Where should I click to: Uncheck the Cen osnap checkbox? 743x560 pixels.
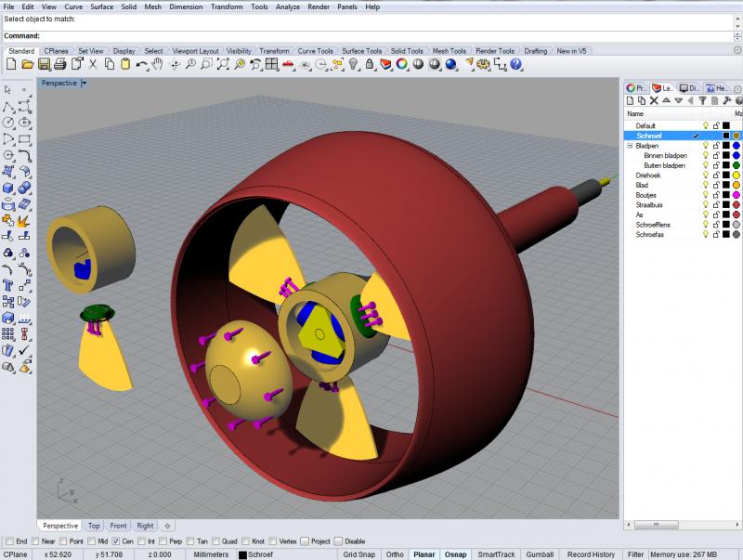pyautogui.click(x=116, y=541)
